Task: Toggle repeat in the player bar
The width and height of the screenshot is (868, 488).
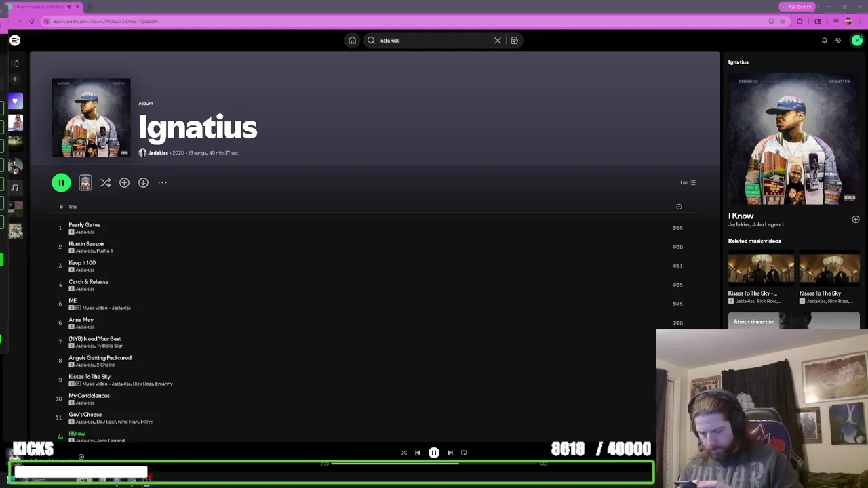Action: (464, 453)
